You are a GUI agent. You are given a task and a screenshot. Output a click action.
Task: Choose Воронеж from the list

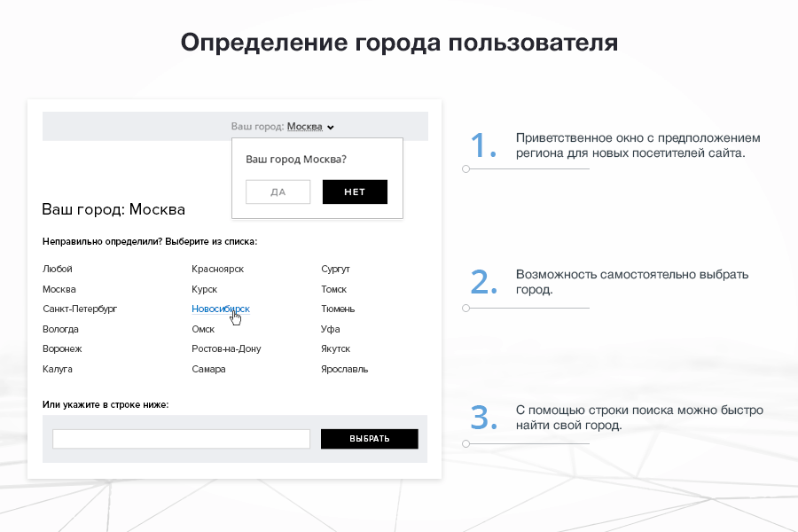click(x=62, y=348)
